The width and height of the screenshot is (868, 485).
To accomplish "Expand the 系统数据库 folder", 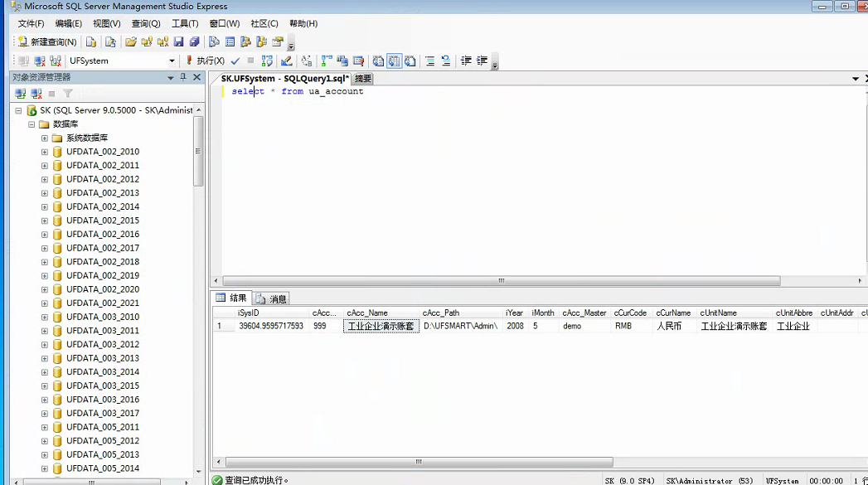I will (x=45, y=138).
